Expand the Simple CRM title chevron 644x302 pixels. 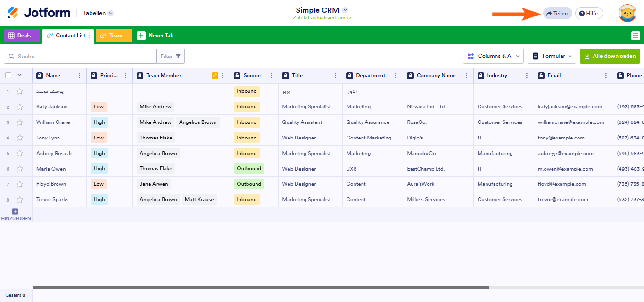pyautogui.click(x=345, y=10)
